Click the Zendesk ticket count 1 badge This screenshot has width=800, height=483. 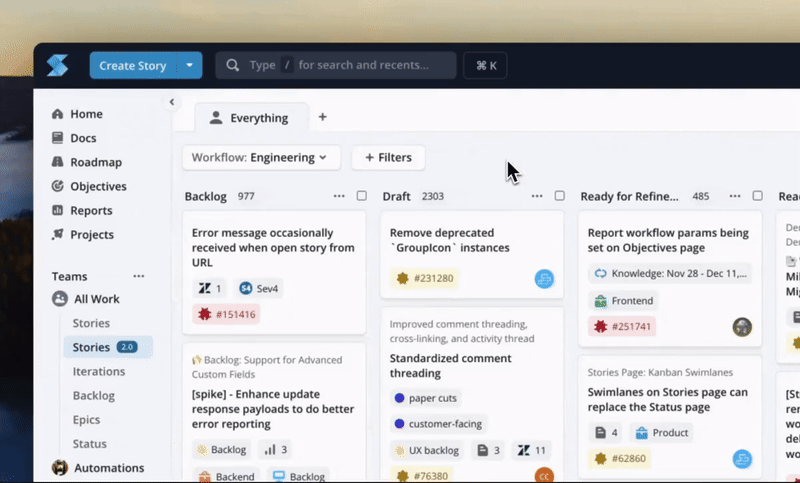(209, 289)
